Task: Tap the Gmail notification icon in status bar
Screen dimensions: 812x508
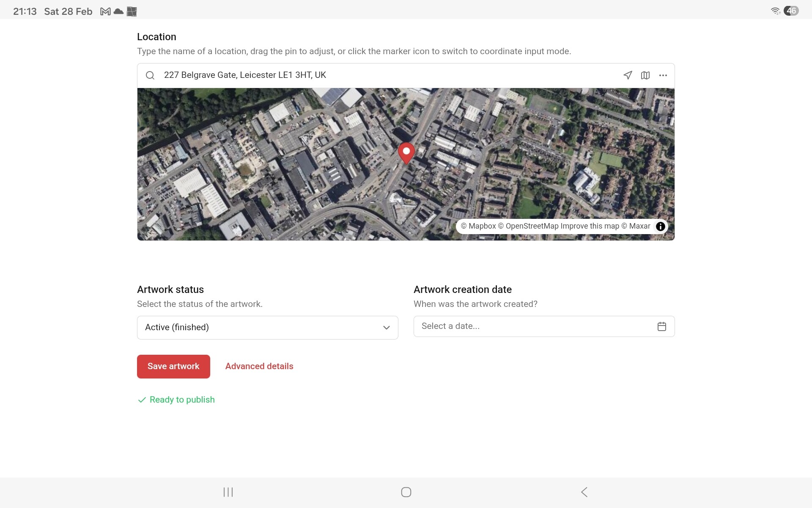Action: point(105,11)
